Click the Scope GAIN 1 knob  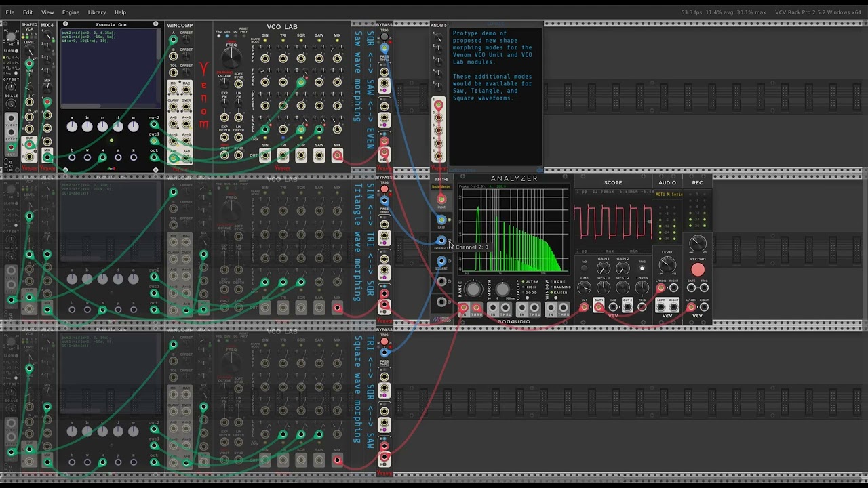click(604, 268)
